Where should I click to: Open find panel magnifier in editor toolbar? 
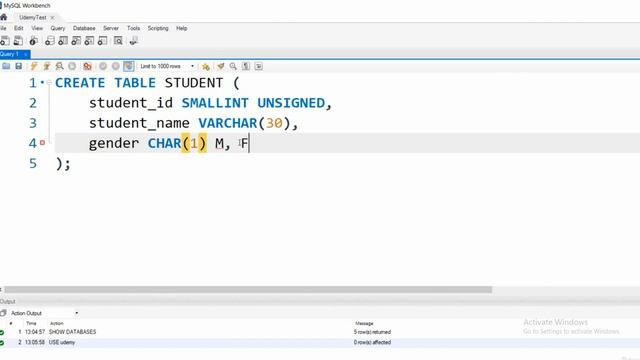(x=233, y=66)
